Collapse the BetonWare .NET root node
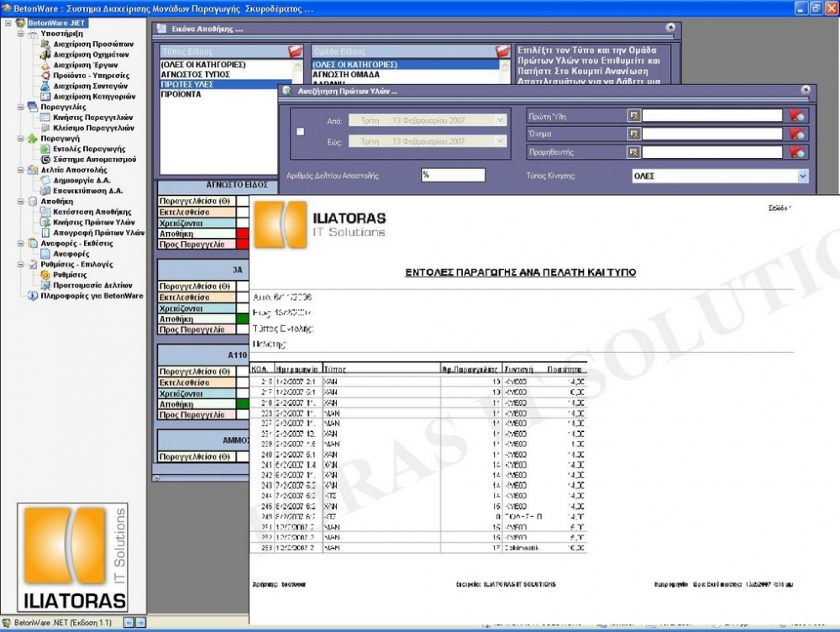 coord(8,23)
